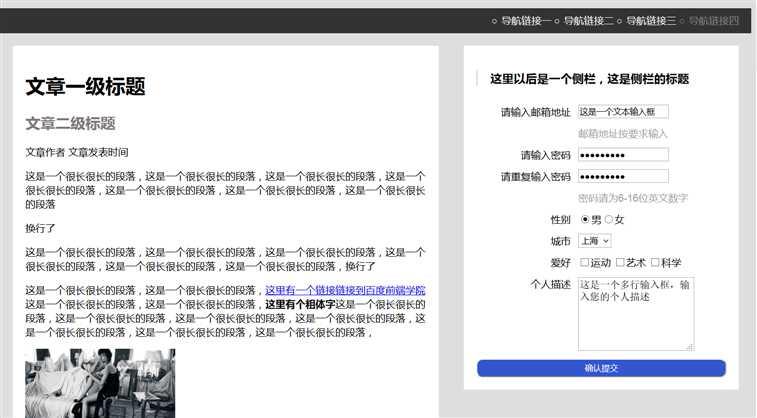The width and height of the screenshot is (757, 418).
Task: Click the bold text 这里有个粗体字
Action: click(300, 305)
